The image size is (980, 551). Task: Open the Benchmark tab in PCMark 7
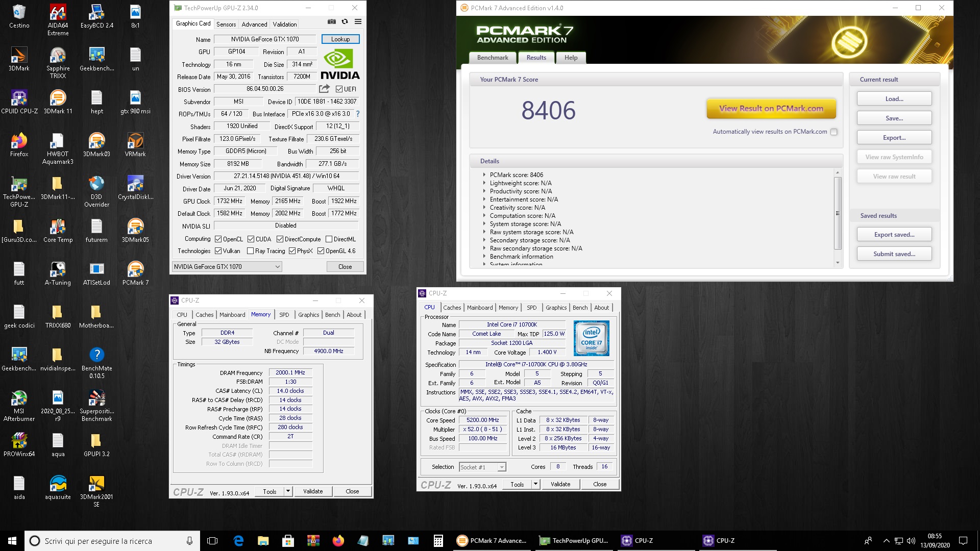[493, 58]
